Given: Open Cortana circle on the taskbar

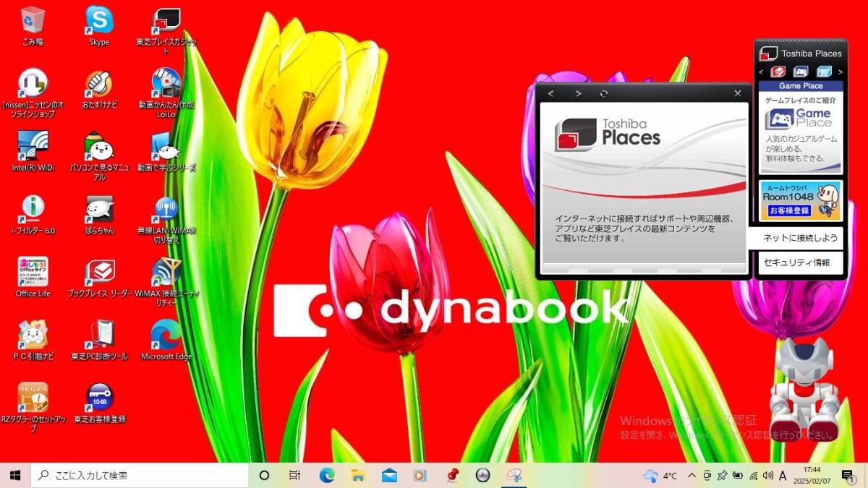Looking at the screenshot, I should tap(264, 475).
